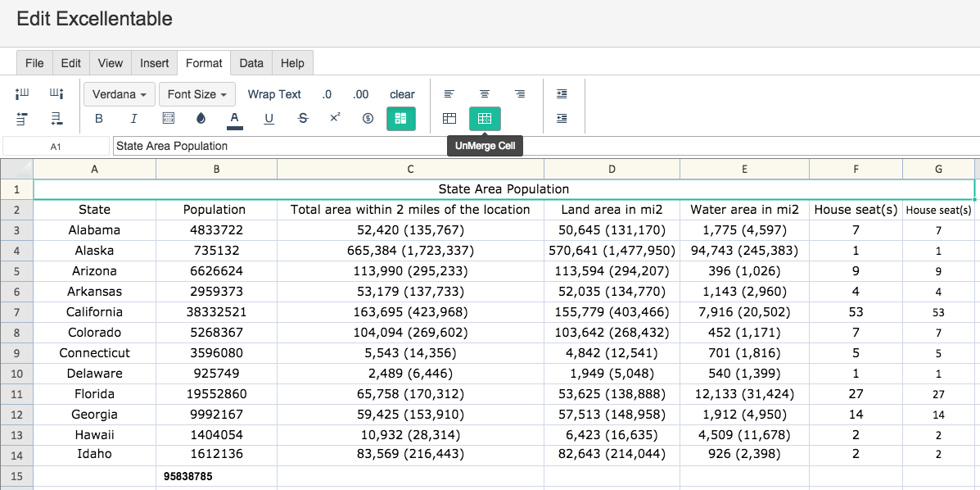Open the Verdana font dropdown
This screenshot has height=490, width=980.
pyautogui.click(x=119, y=94)
